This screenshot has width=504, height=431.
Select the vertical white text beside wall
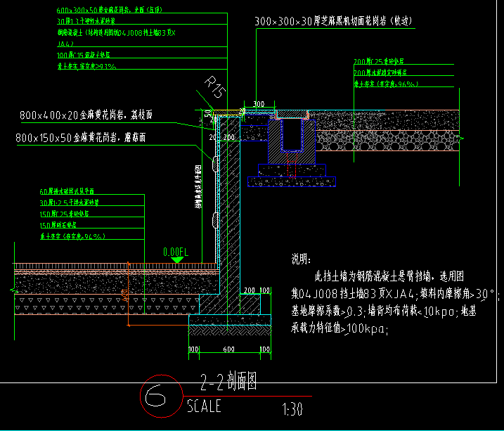pyautogui.click(x=198, y=187)
